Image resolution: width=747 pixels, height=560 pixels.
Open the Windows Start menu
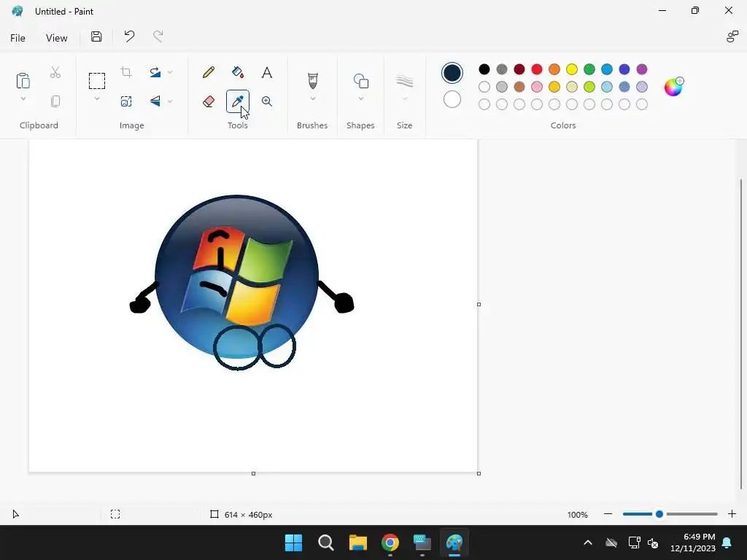coord(293,542)
